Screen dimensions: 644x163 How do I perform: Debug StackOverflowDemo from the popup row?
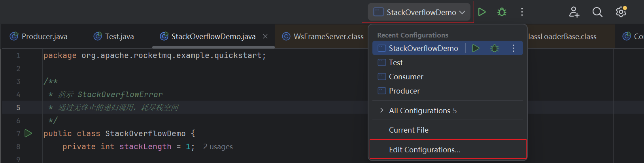click(494, 48)
